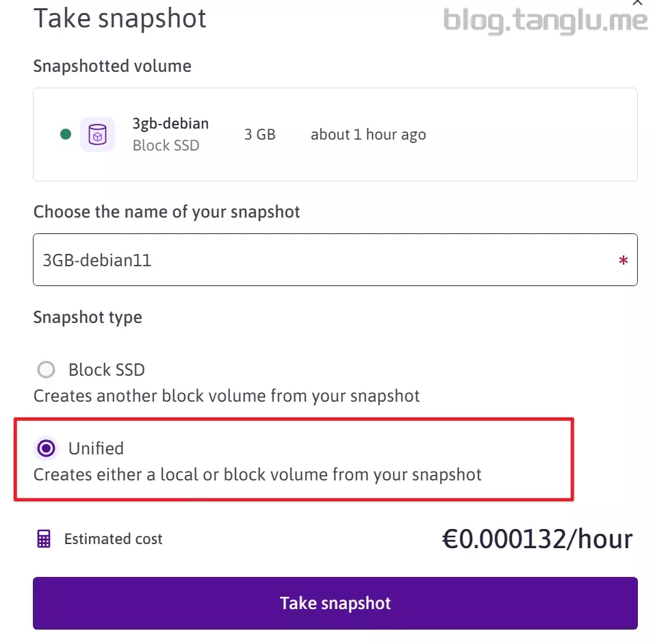Screen dimensions: 655x644
Task: Click the Unified description about local or block volume
Action: [x=257, y=475]
